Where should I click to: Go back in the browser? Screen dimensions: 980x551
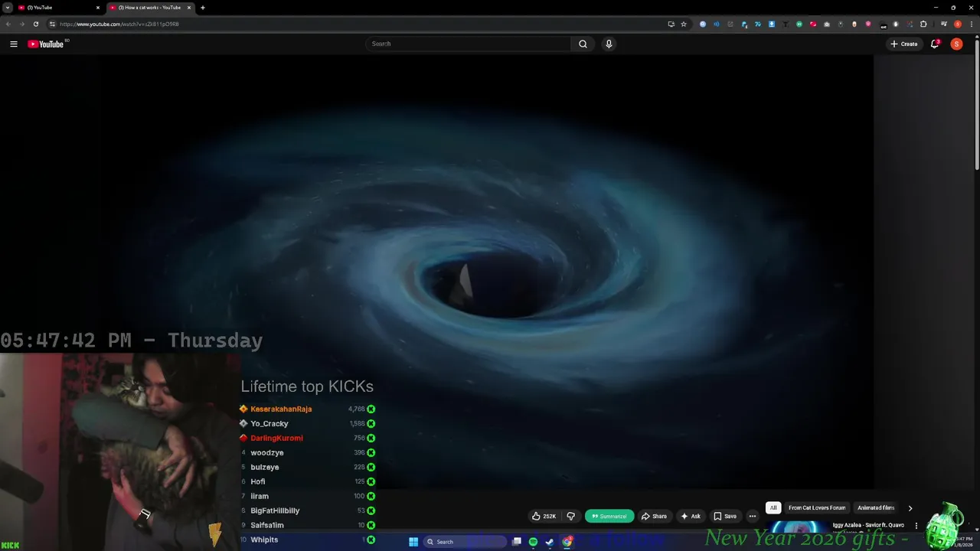[x=8, y=24]
